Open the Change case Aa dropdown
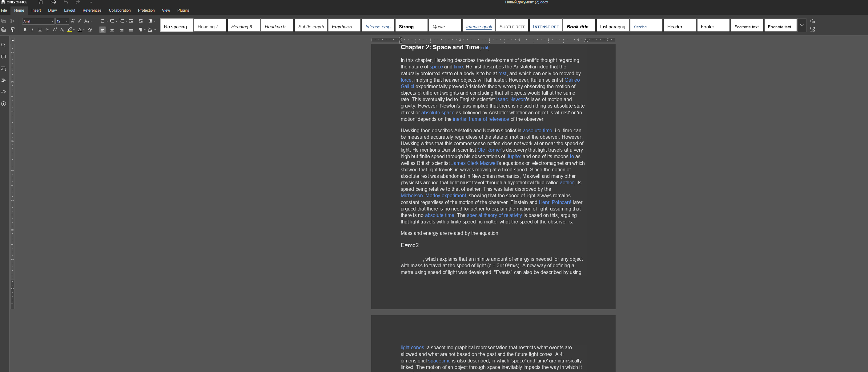The width and height of the screenshot is (868, 372). 88,21
